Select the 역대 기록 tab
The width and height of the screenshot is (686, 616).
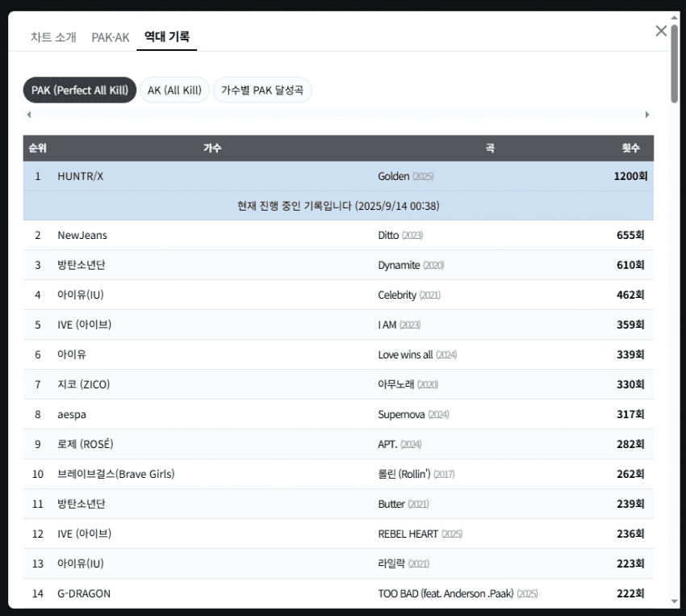coord(167,37)
